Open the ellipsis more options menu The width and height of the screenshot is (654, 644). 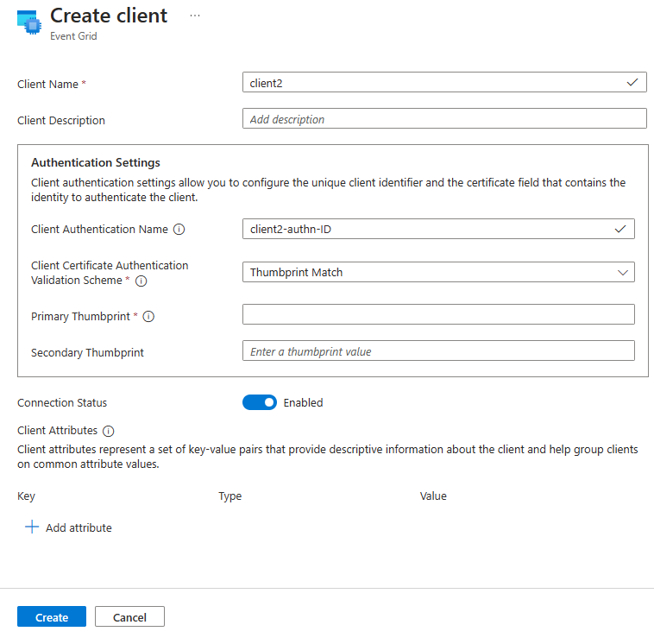pos(195,16)
